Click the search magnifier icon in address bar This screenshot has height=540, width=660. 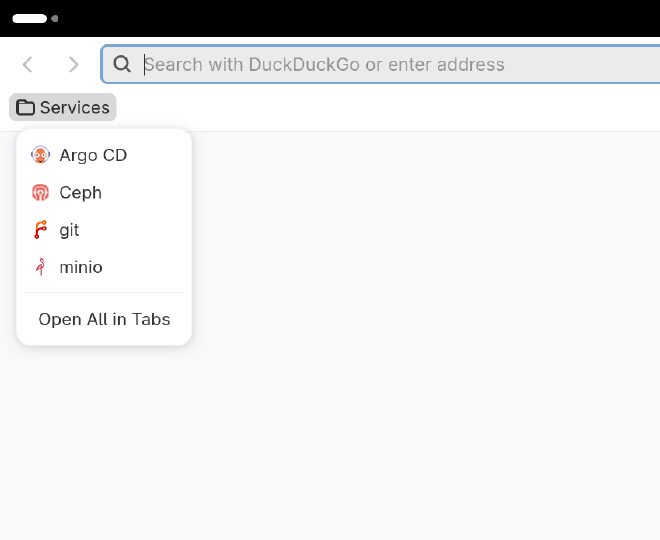(x=122, y=64)
